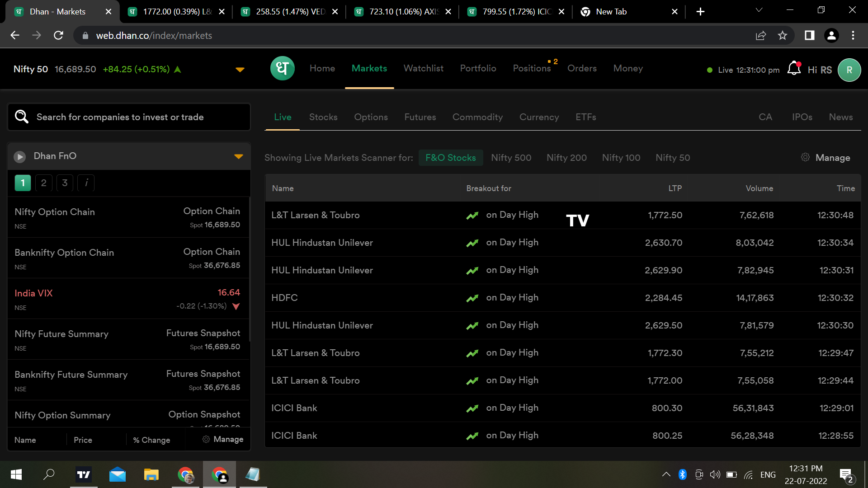Open Positions page

pyautogui.click(x=532, y=68)
